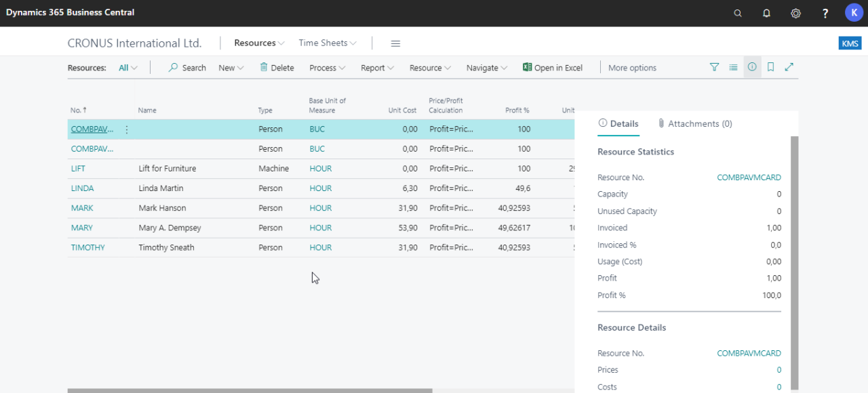This screenshot has height=393, width=868.
Task: Click the Unit Cost column header
Action: point(402,110)
